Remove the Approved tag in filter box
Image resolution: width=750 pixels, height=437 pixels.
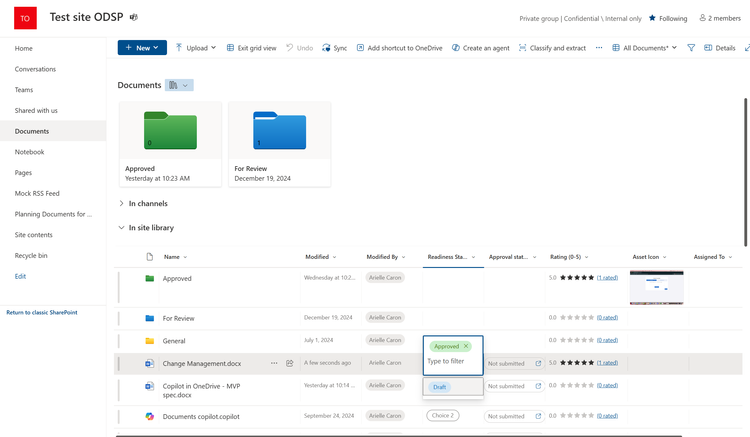tap(466, 346)
